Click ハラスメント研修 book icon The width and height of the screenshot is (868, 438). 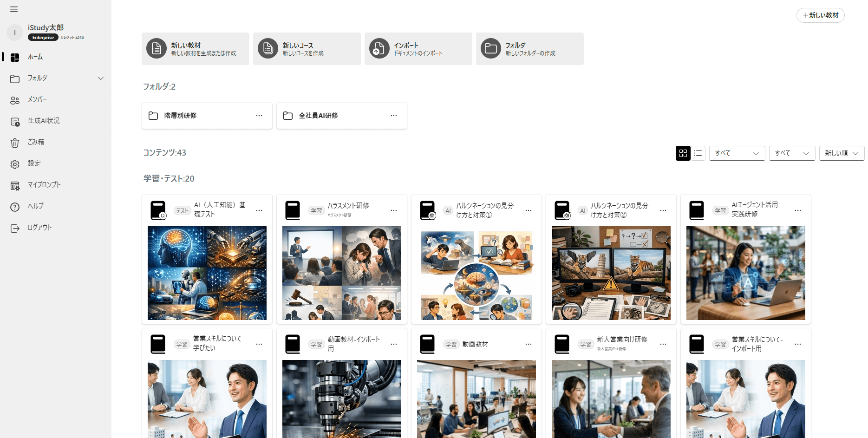pos(293,210)
